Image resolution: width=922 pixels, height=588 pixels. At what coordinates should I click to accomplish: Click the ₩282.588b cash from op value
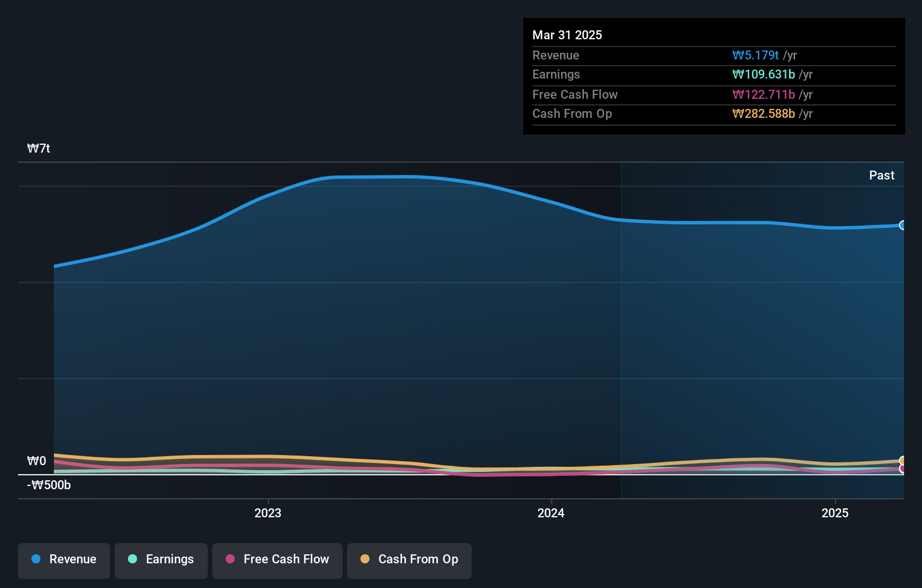click(764, 113)
